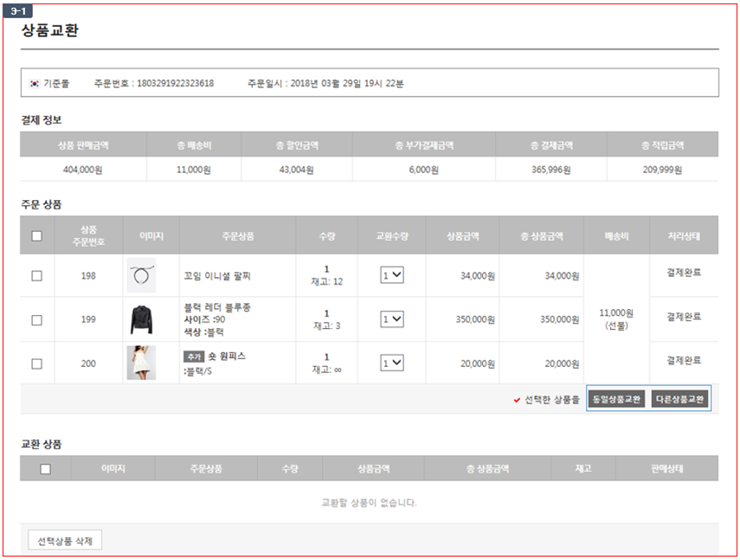
Task: Click the 동일상품교환 button
Action: 616,399
